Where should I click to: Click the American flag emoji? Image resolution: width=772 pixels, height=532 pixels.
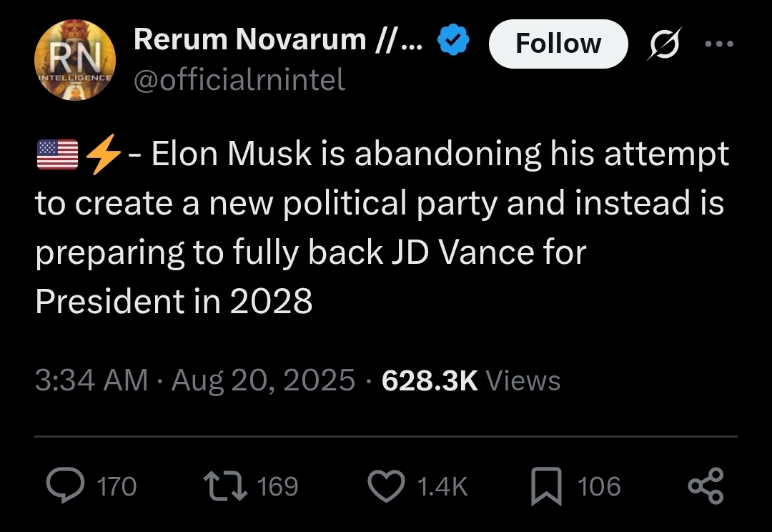point(57,154)
